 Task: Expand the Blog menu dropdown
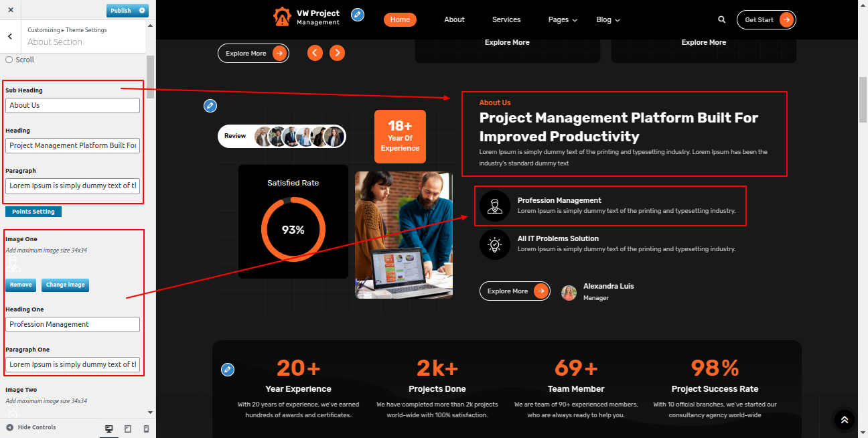coord(608,19)
